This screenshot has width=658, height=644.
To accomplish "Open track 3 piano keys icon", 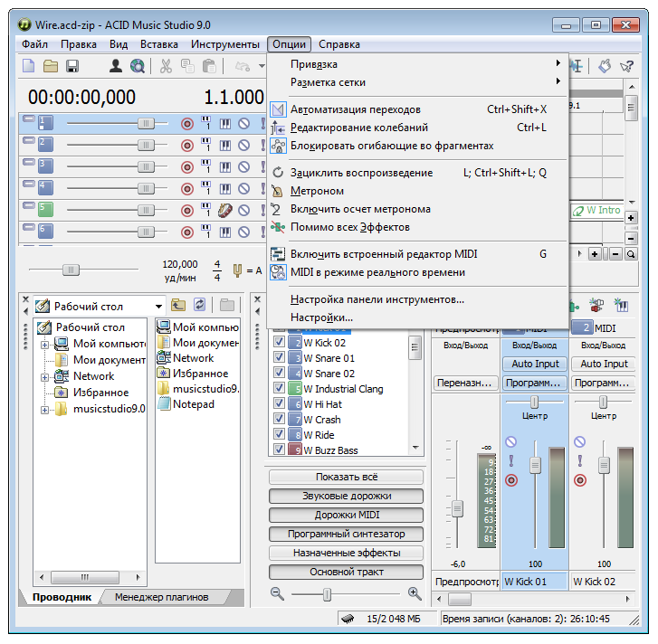I will [x=225, y=166].
